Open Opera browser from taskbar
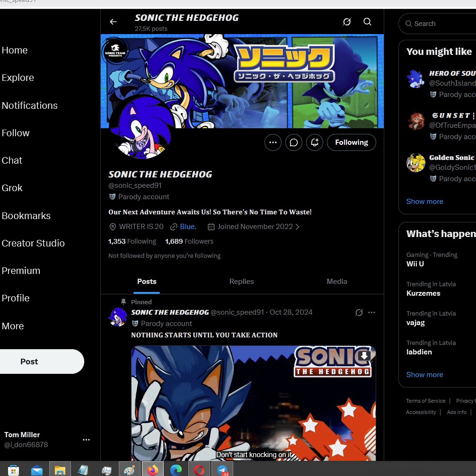The image size is (476, 476). pos(199,470)
